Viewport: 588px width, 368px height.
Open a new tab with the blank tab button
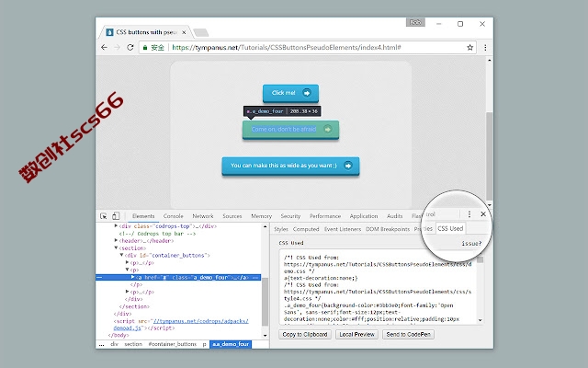click(x=201, y=33)
